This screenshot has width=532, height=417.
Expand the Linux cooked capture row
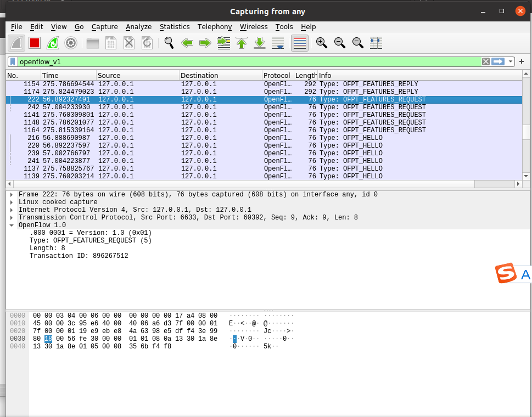coord(12,202)
